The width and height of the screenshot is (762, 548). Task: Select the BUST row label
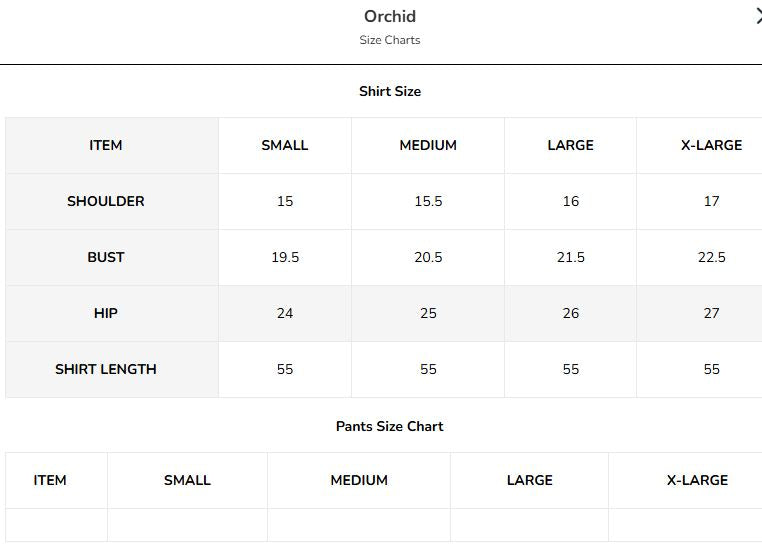pos(105,257)
